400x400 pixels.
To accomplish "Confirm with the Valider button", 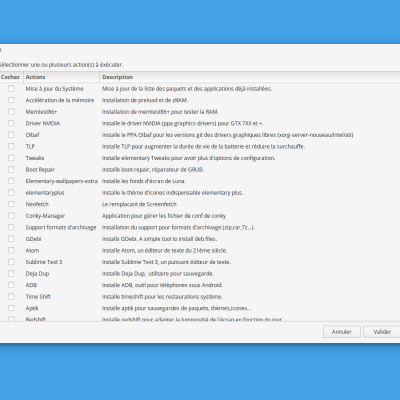I will pyautogui.click(x=382, y=332).
